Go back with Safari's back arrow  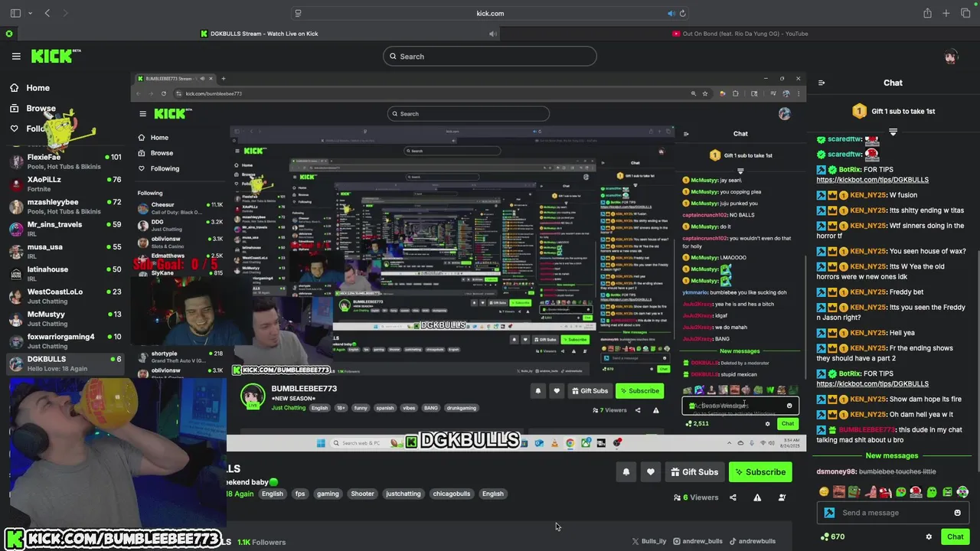click(x=47, y=13)
